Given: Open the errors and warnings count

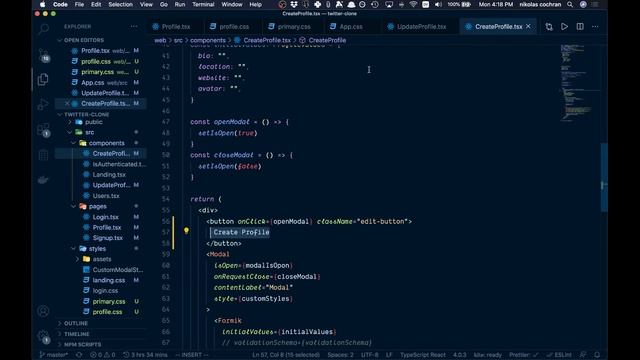Looking at the screenshot, I should (102, 355).
